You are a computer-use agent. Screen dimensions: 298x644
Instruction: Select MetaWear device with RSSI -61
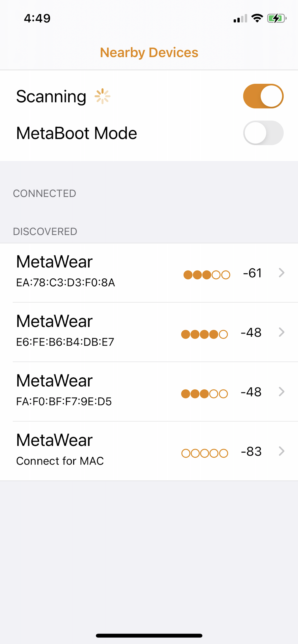[x=149, y=273]
